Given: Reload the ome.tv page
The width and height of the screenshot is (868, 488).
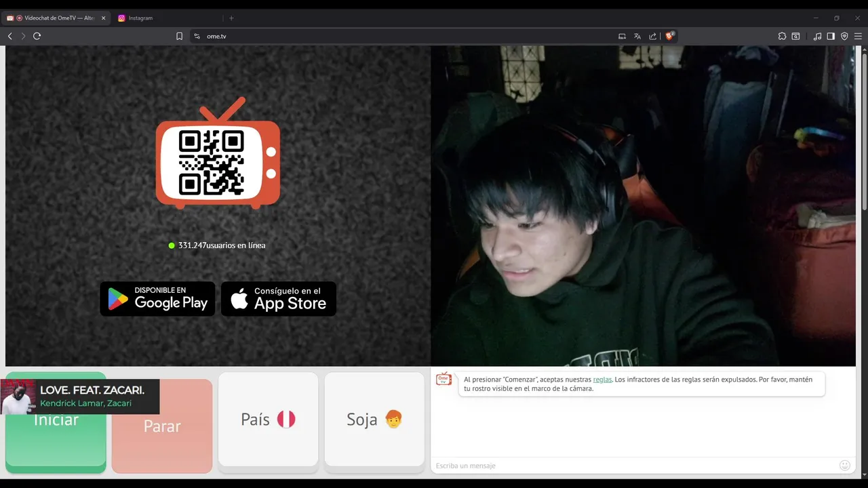Looking at the screenshot, I should coord(37,36).
